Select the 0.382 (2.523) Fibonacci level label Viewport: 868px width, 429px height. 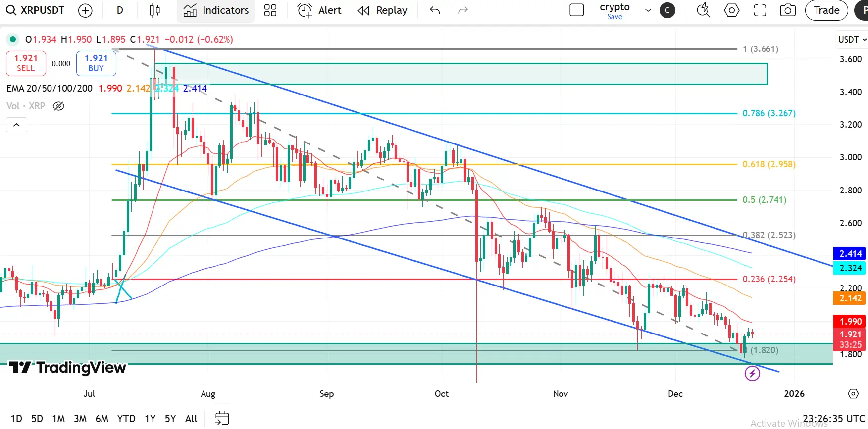[769, 235]
